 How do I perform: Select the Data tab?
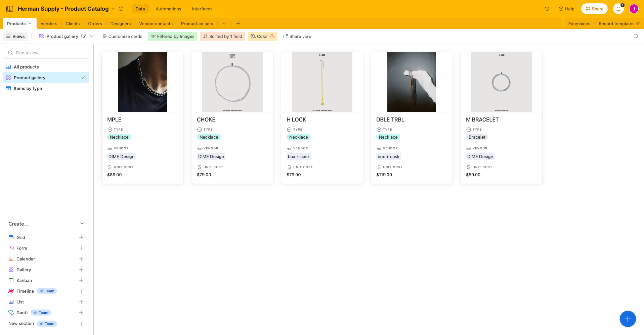pos(140,9)
